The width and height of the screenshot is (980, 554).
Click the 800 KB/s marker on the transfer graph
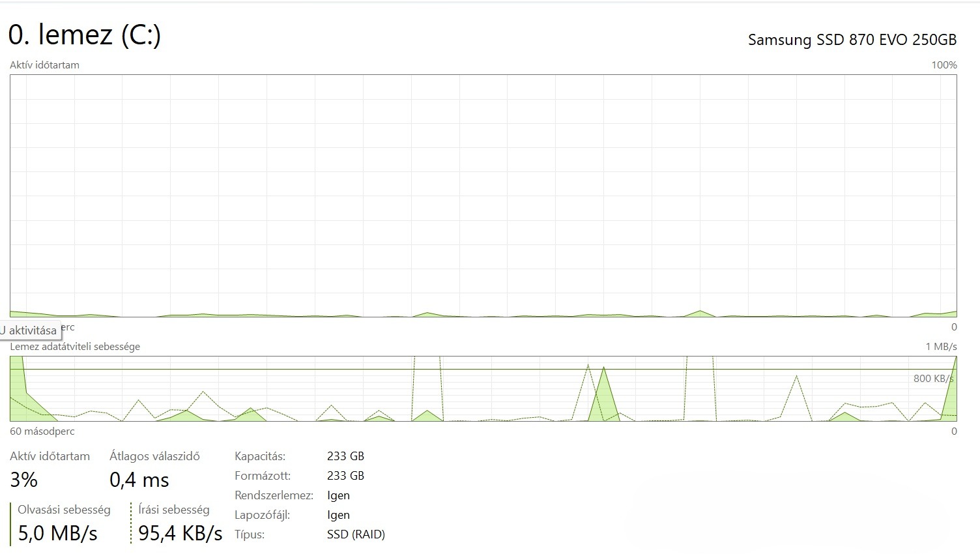point(934,379)
